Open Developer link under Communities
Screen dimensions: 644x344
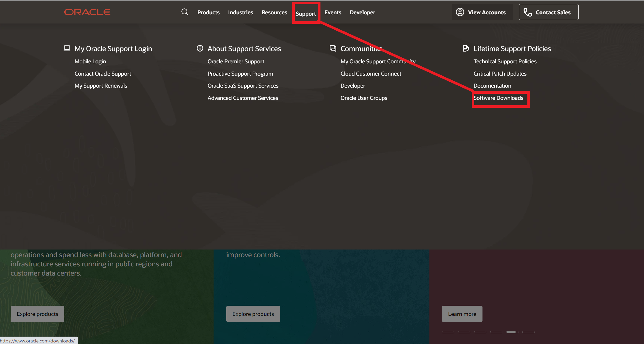tap(353, 86)
